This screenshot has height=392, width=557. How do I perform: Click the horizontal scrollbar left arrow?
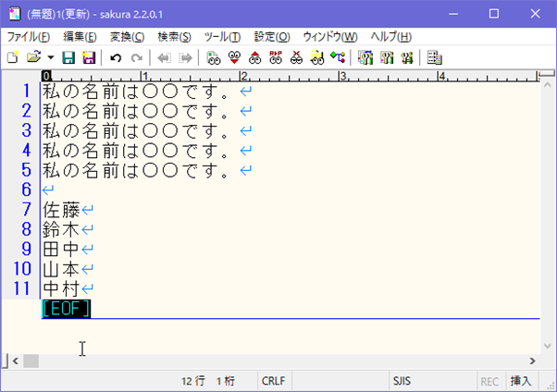(16, 361)
